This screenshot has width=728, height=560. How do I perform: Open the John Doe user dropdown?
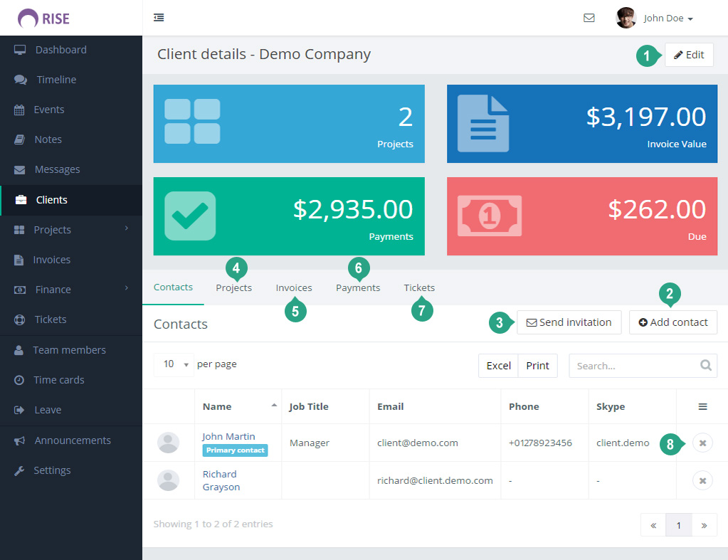coord(668,18)
